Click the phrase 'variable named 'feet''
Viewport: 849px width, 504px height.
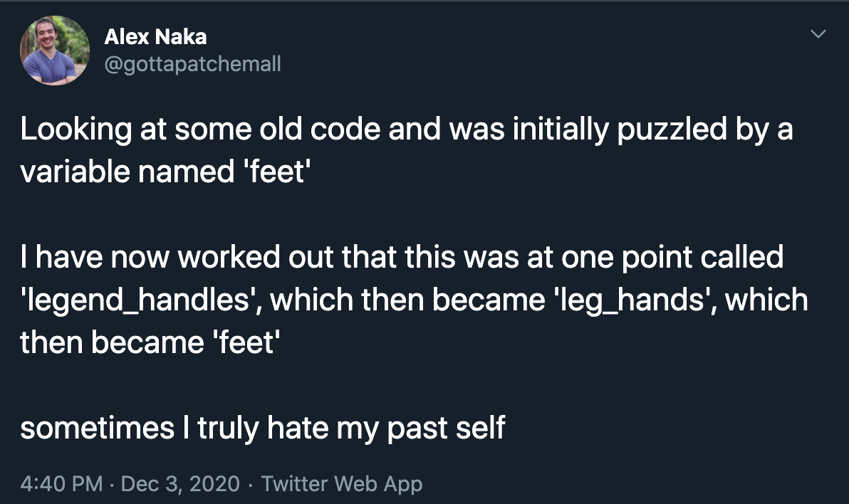tap(166, 172)
